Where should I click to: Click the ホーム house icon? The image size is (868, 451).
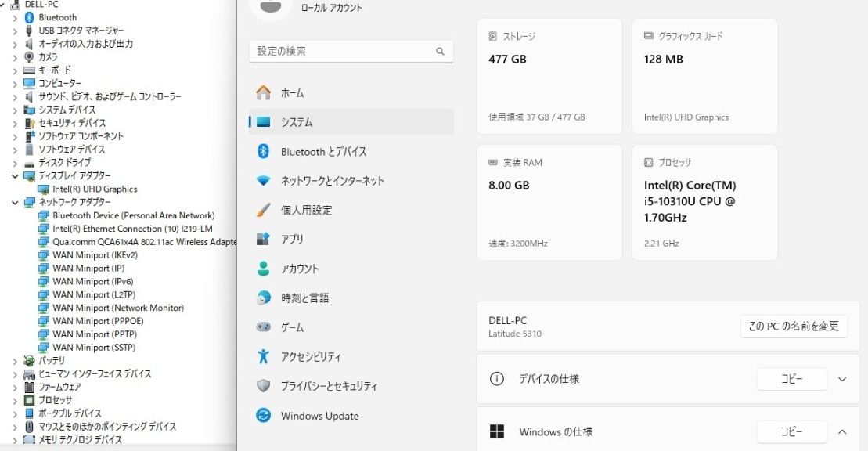[264, 92]
